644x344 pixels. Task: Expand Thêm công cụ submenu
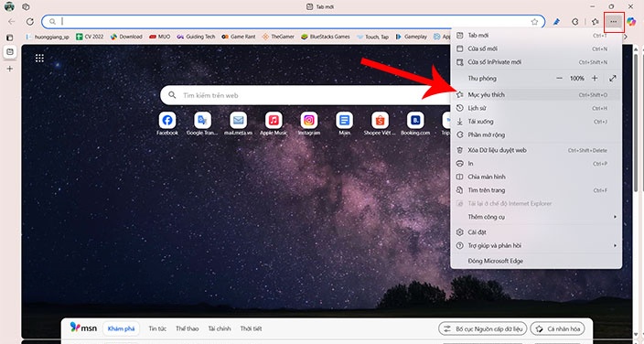tap(536, 217)
